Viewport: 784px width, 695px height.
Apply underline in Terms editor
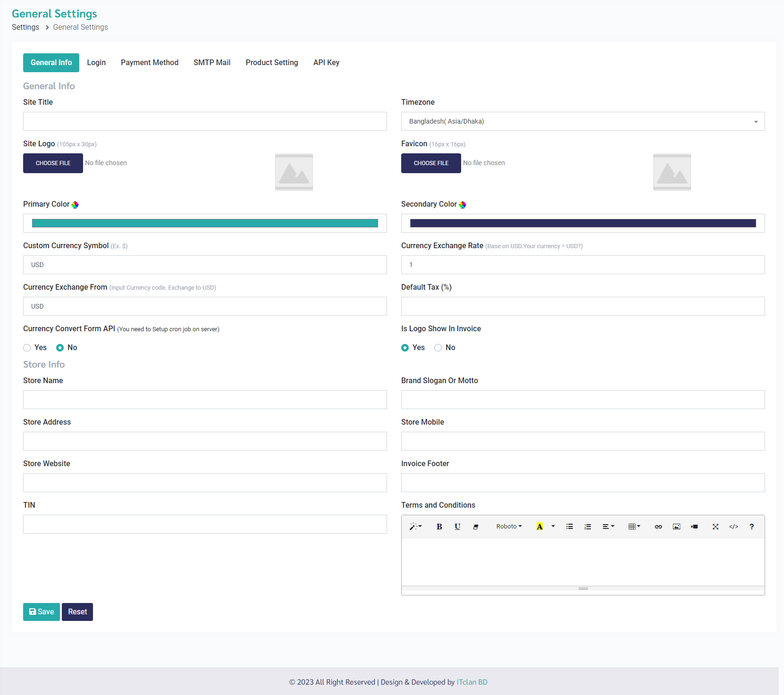tap(457, 527)
